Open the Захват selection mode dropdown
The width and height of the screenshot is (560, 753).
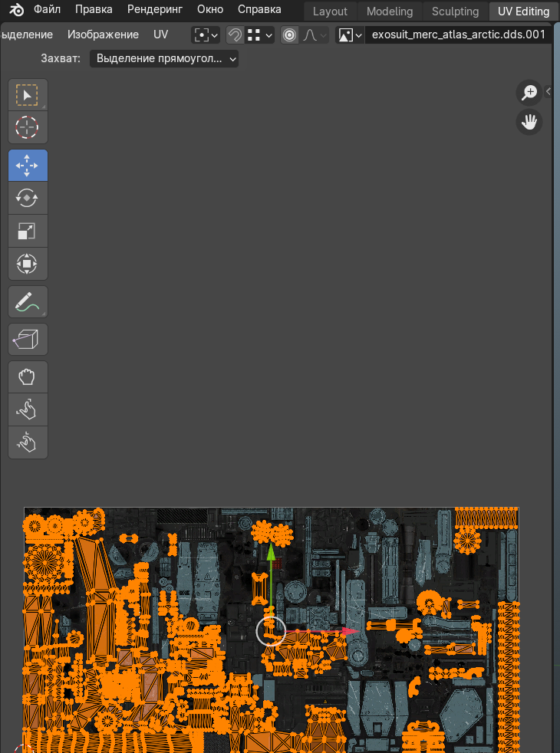(163, 58)
